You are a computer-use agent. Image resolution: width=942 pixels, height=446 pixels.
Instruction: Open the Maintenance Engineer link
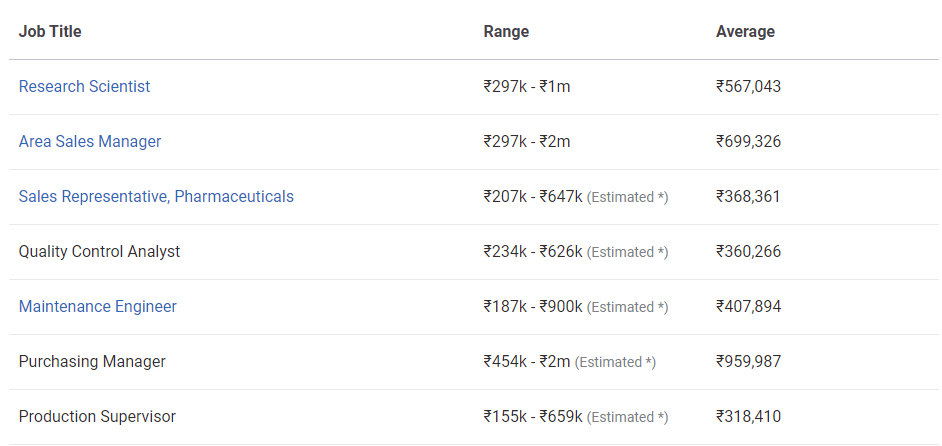(x=98, y=307)
